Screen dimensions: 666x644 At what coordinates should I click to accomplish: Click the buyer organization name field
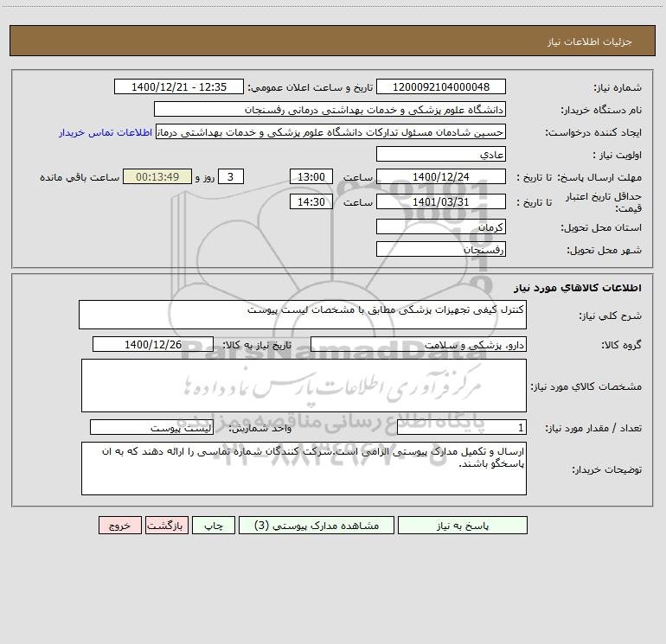point(330,109)
